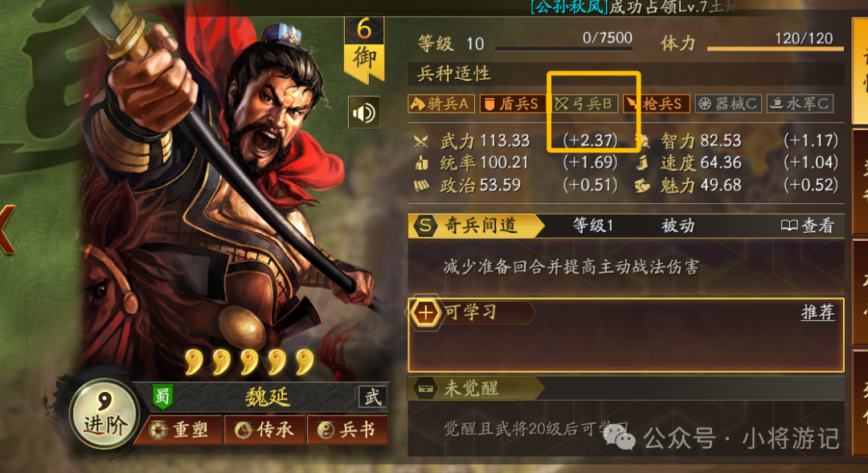Select the 器械C siege aptitude badge
The width and height of the screenshot is (868, 473).
click(x=728, y=104)
